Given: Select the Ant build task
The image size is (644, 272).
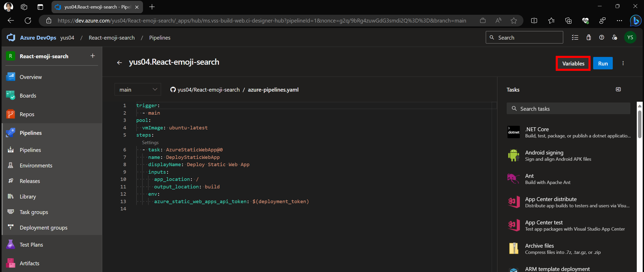Looking at the screenshot, I should coord(569,179).
